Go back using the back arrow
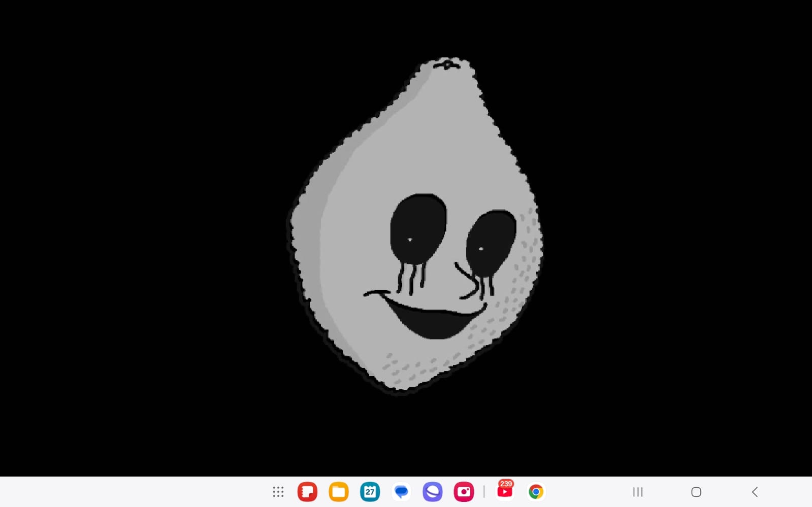The height and width of the screenshot is (507, 812). click(755, 492)
